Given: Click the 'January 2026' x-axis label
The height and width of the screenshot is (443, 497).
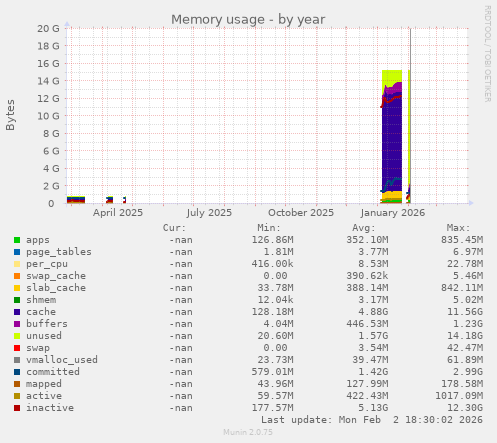Looking at the screenshot, I should [x=393, y=213].
